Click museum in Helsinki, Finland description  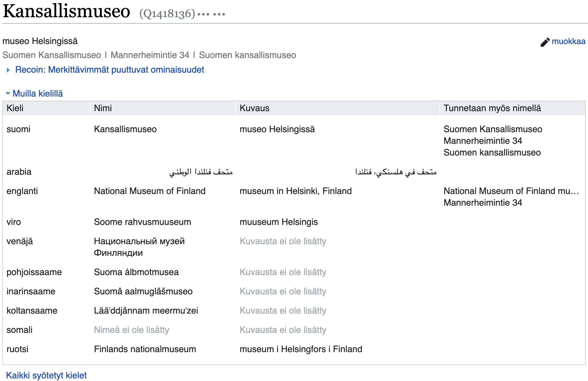[296, 191]
